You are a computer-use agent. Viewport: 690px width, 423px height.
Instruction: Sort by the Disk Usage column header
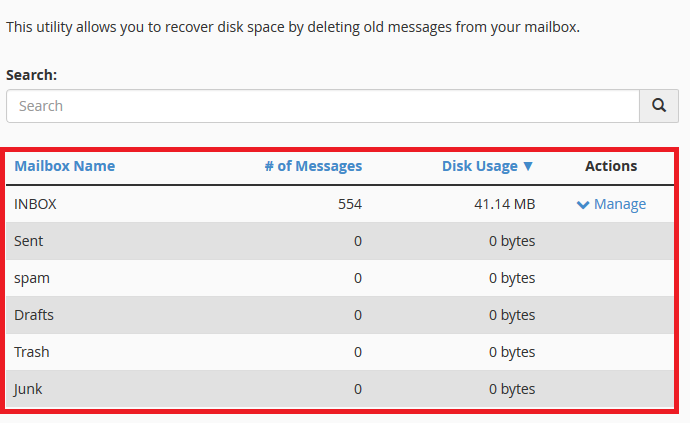480,166
